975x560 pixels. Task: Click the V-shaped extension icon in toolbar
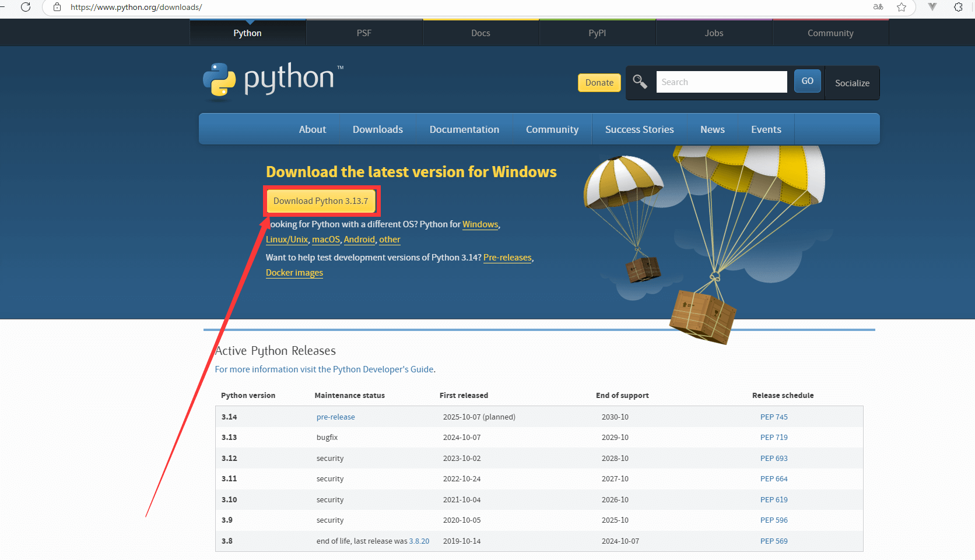pyautogui.click(x=932, y=8)
